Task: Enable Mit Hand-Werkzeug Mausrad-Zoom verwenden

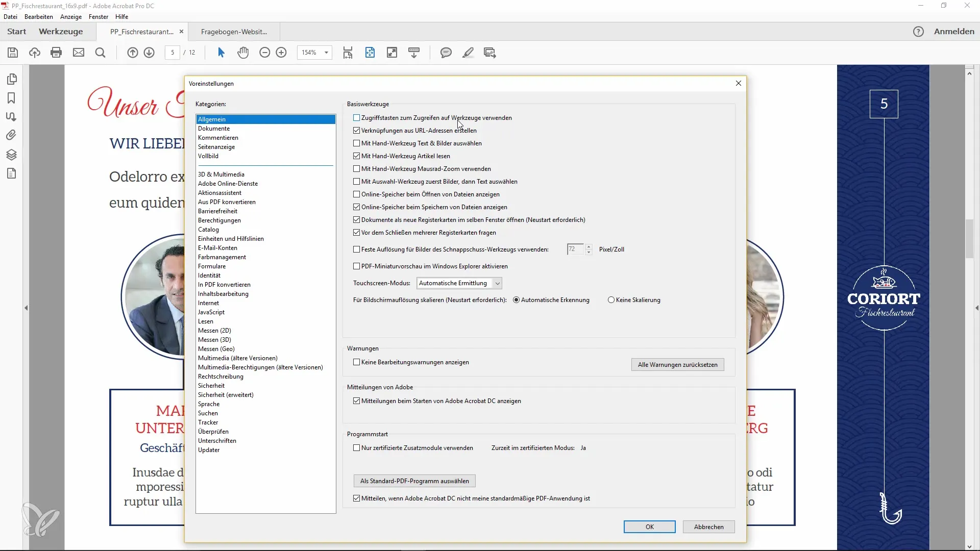Action: pyautogui.click(x=356, y=169)
